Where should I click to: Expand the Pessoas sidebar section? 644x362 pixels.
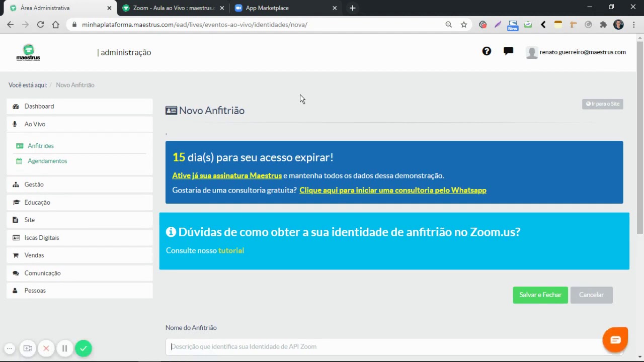tap(79, 291)
